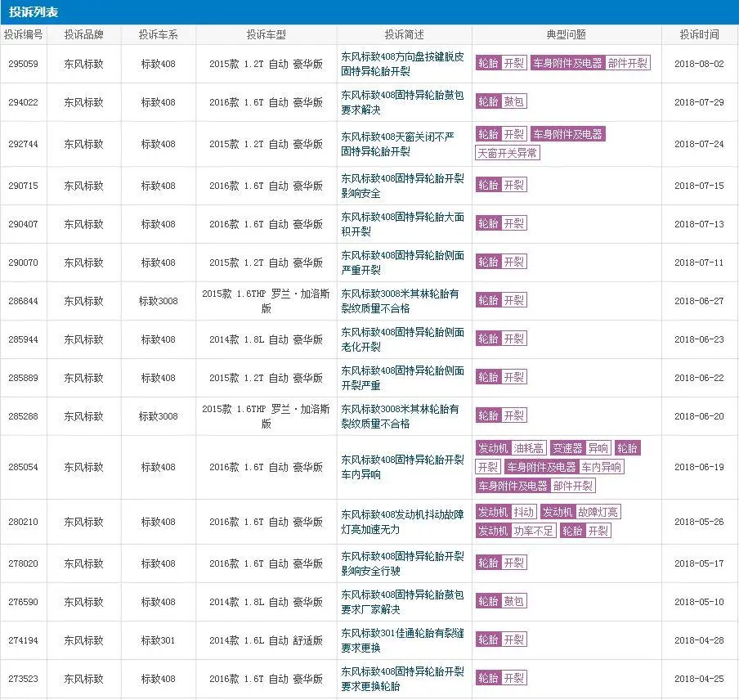Open the 米其林轮胎 complaint dated 2018-06-27
This screenshot has height=700, width=739.
pyautogui.click(x=400, y=301)
